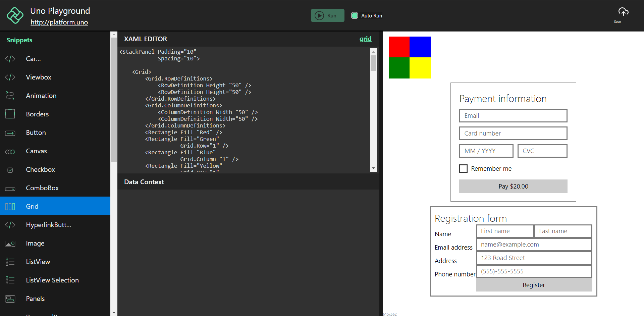Toggle the Auto Run checkbox
Screen dimensions: 644x316
[355, 15]
